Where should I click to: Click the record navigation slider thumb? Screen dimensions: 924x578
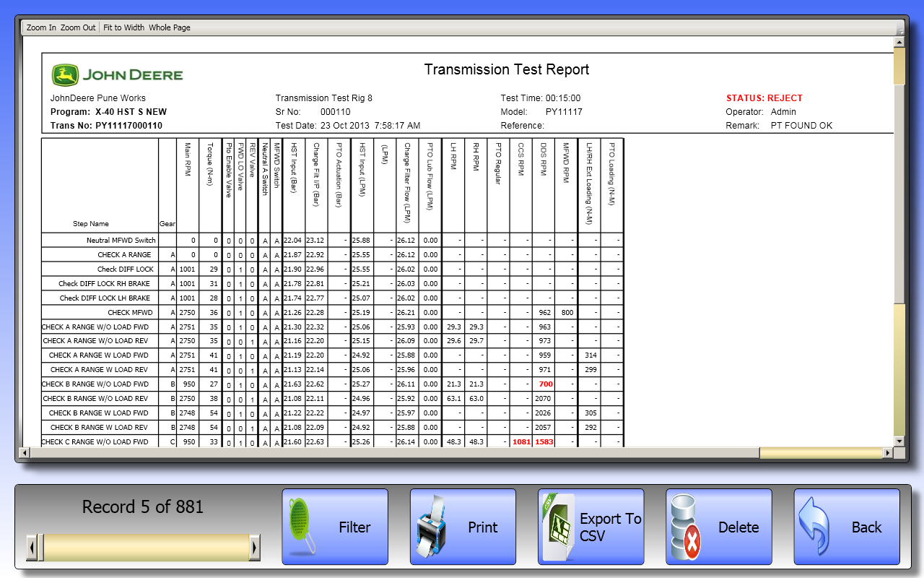tap(40, 548)
